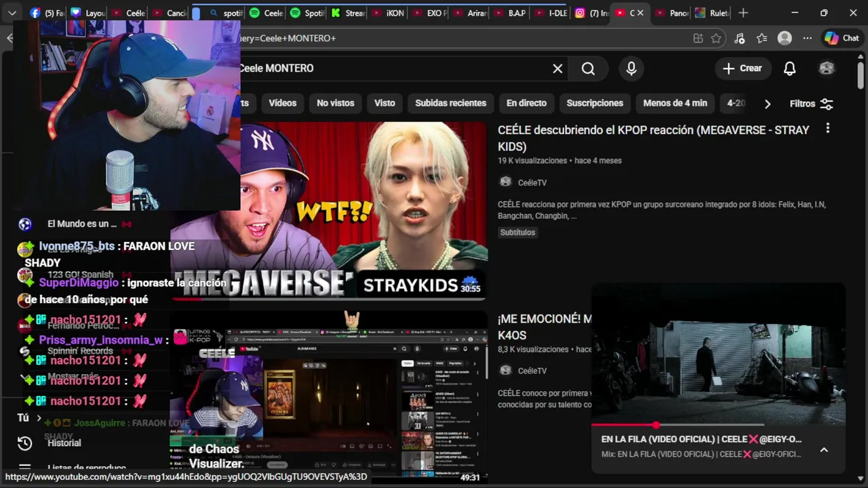Screen dimensions: 868x488
Task: Switch to the spotif search tab
Action: (226, 13)
